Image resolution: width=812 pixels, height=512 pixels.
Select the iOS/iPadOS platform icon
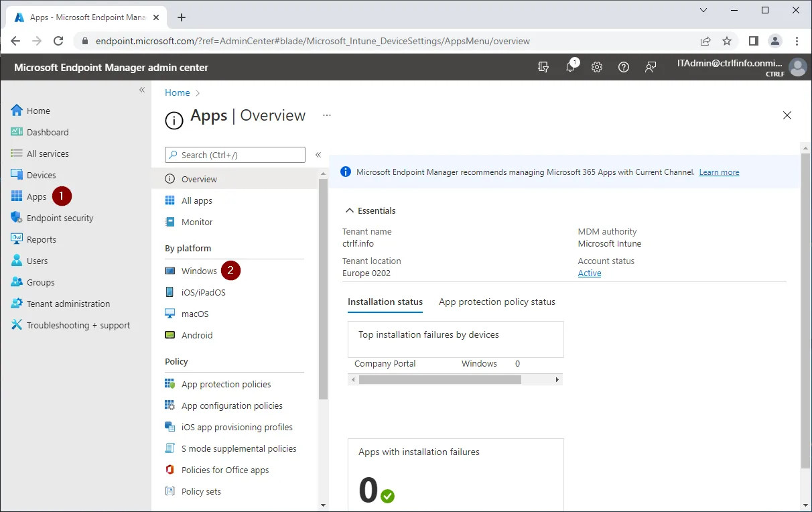(170, 292)
